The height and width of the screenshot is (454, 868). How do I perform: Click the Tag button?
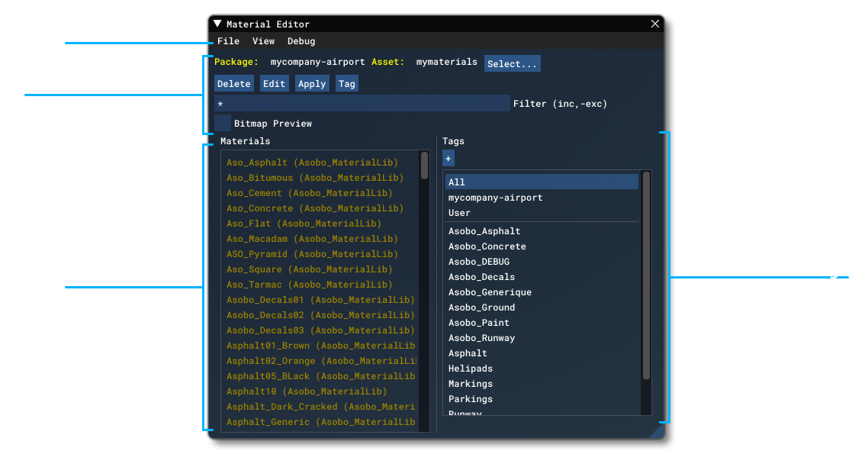pos(347,83)
